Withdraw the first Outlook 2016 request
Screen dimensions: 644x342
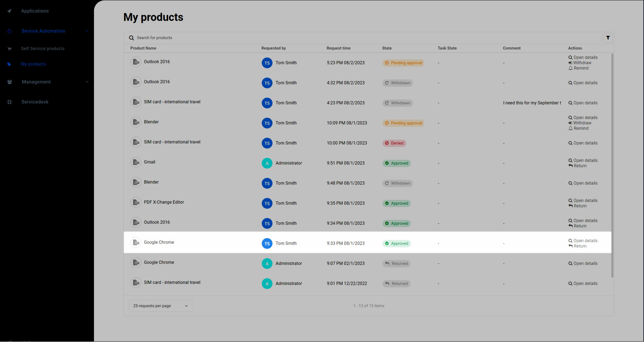580,63
